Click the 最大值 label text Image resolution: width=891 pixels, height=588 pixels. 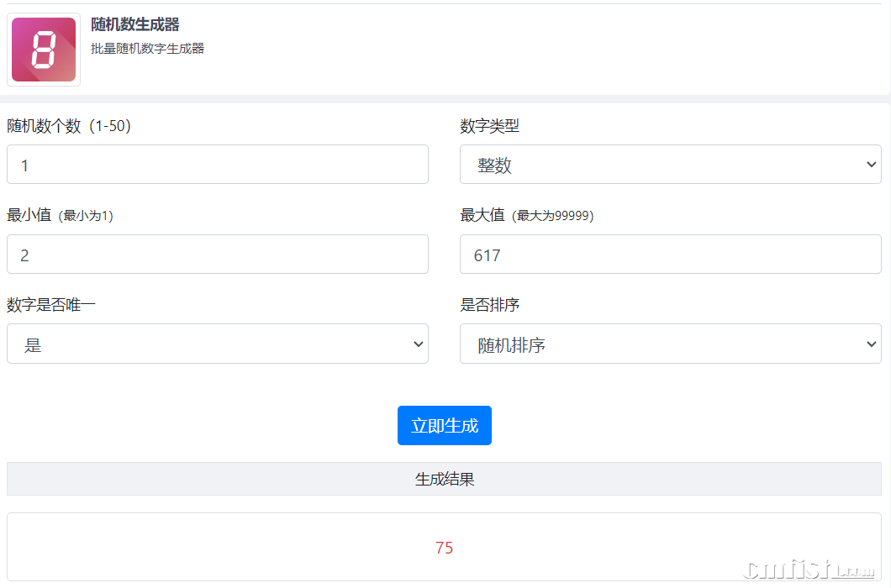(482, 215)
